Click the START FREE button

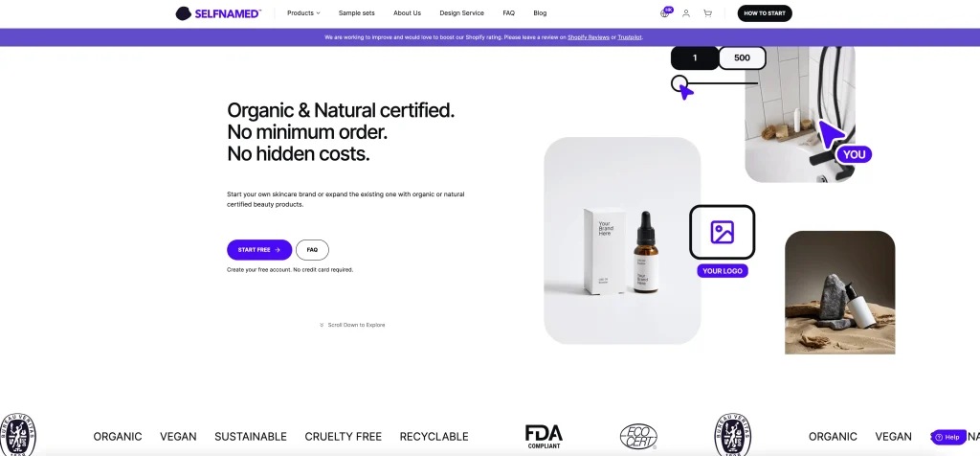point(259,250)
